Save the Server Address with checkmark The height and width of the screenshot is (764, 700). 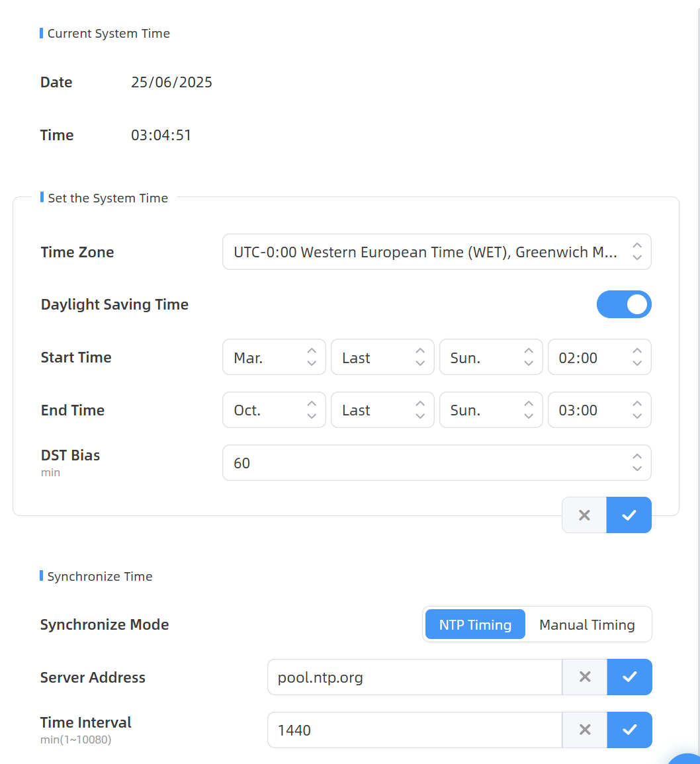point(629,677)
